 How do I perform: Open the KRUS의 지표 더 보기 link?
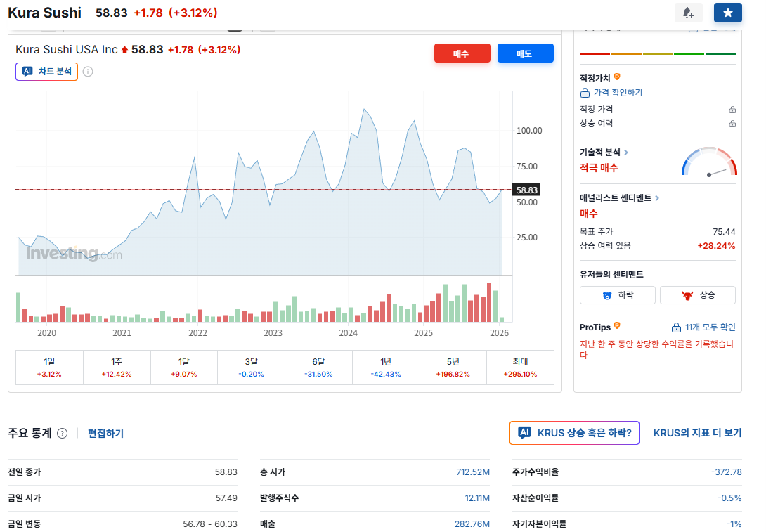coord(697,433)
